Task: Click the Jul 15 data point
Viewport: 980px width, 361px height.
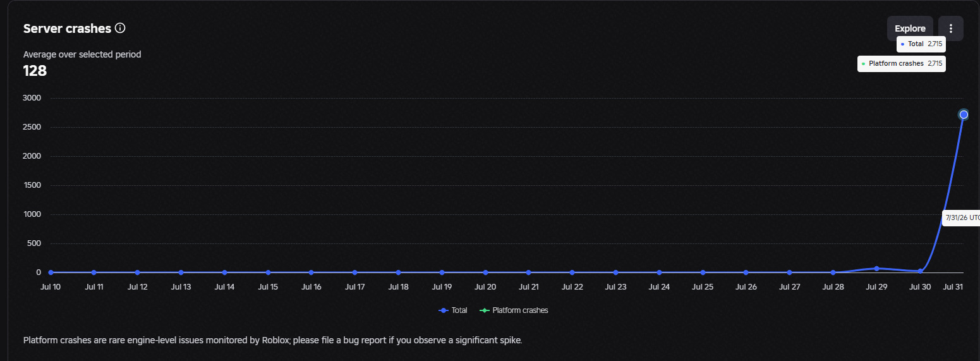Action: click(x=268, y=272)
